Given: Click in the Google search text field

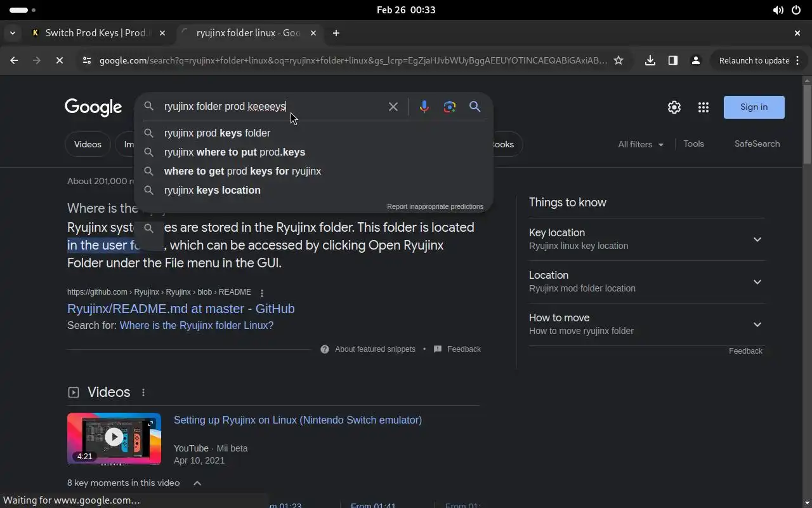Looking at the screenshot, I should tap(273, 107).
